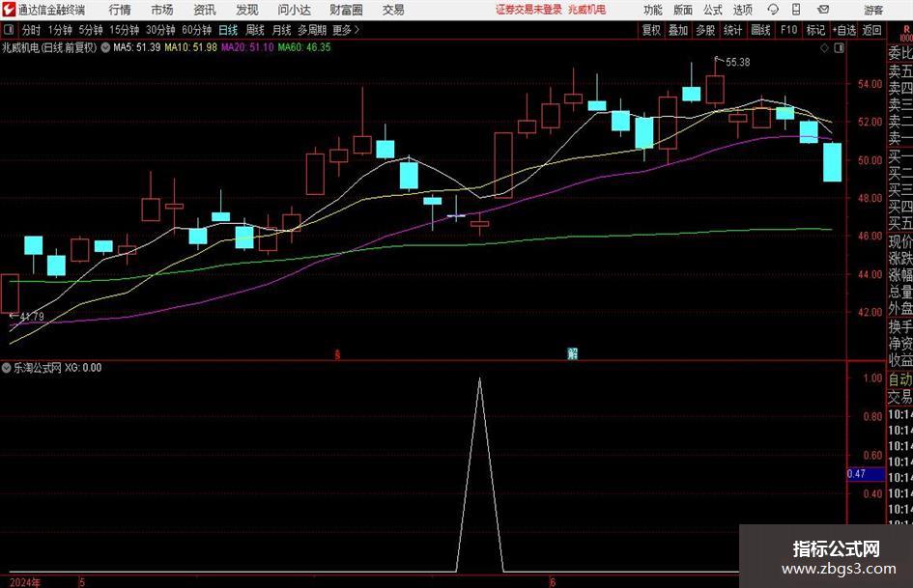Click the 标记 mark toolbar button
The height and width of the screenshot is (588, 913).
(815, 30)
